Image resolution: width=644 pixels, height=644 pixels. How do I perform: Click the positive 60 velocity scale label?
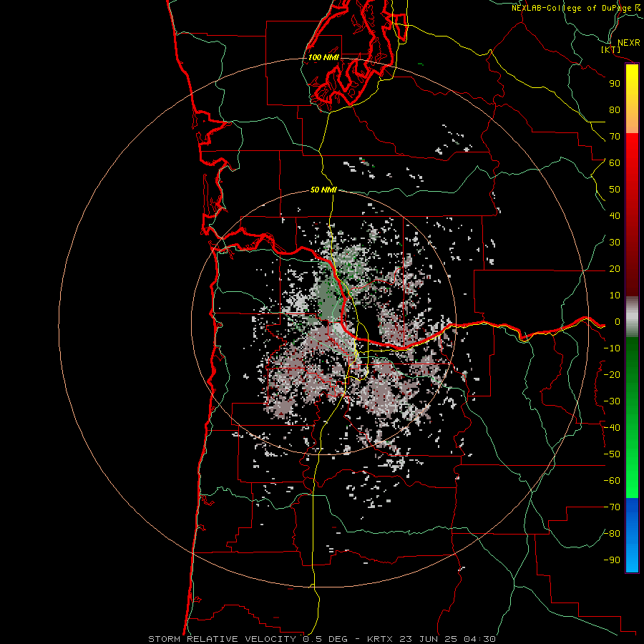tap(615, 163)
